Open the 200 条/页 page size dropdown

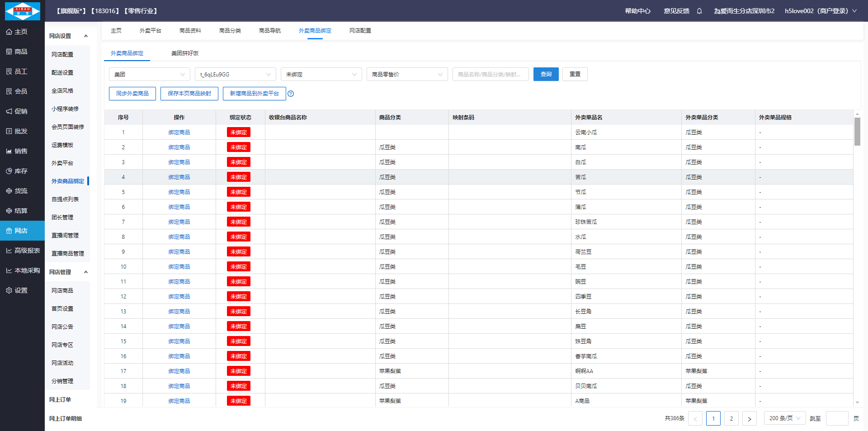click(x=785, y=418)
